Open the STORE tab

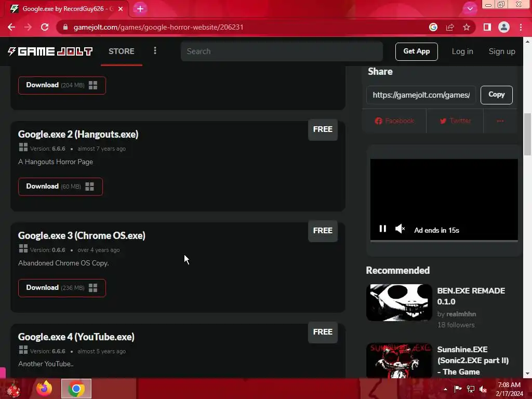click(x=122, y=51)
